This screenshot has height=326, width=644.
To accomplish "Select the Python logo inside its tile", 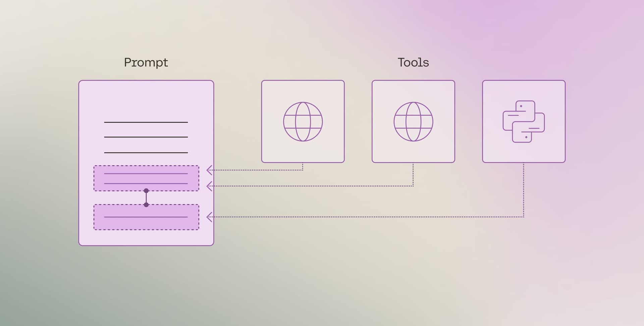I will (524, 121).
